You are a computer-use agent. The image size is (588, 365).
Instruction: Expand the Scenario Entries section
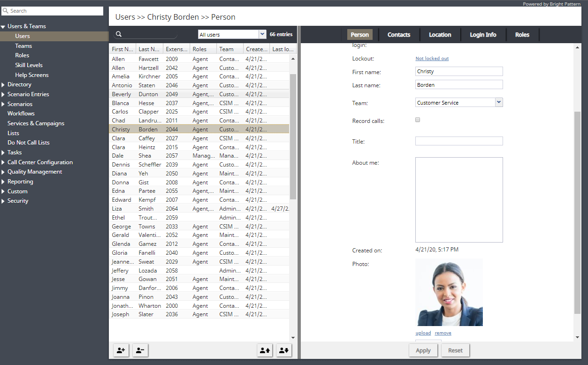[3, 94]
